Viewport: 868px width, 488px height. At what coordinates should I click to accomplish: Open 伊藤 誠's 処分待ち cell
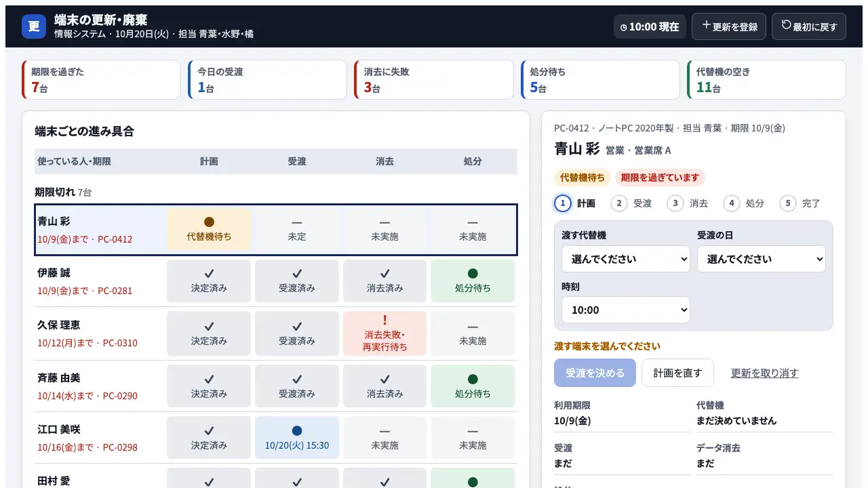click(473, 281)
